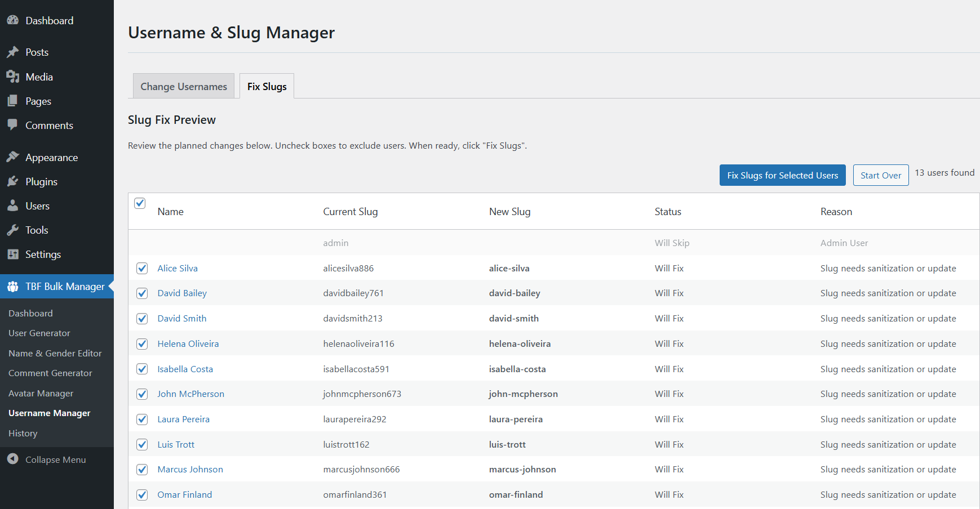Click the Settings sliders icon
The image size is (980, 509).
pyautogui.click(x=13, y=254)
